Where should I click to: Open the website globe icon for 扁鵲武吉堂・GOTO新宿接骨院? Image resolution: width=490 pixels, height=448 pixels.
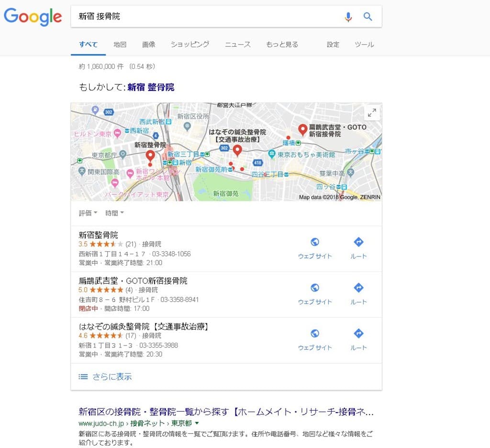(x=315, y=288)
